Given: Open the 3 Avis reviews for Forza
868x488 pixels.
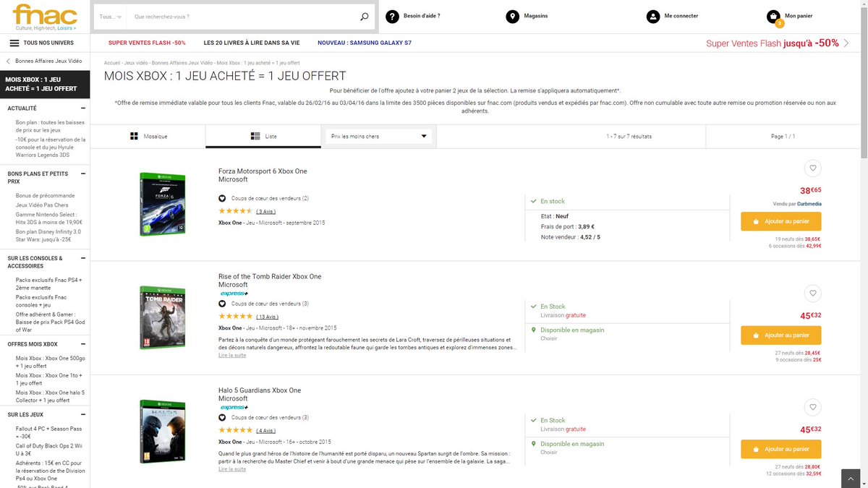Looking at the screenshot, I should click(265, 211).
